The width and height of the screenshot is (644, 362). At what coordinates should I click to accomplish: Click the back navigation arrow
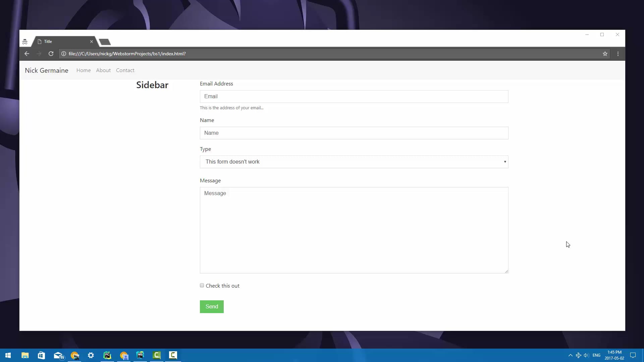coord(27,54)
